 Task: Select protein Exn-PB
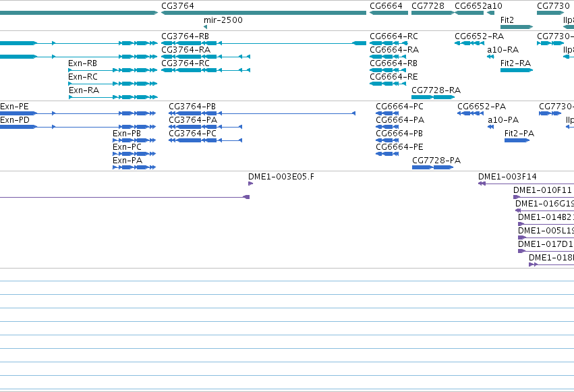coord(134,140)
